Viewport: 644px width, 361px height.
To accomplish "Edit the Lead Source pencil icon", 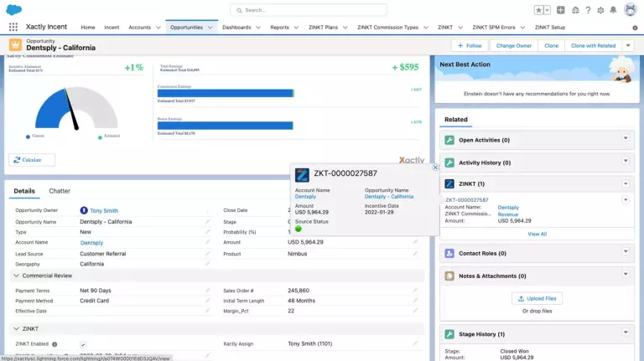I will pyautogui.click(x=207, y=254).
